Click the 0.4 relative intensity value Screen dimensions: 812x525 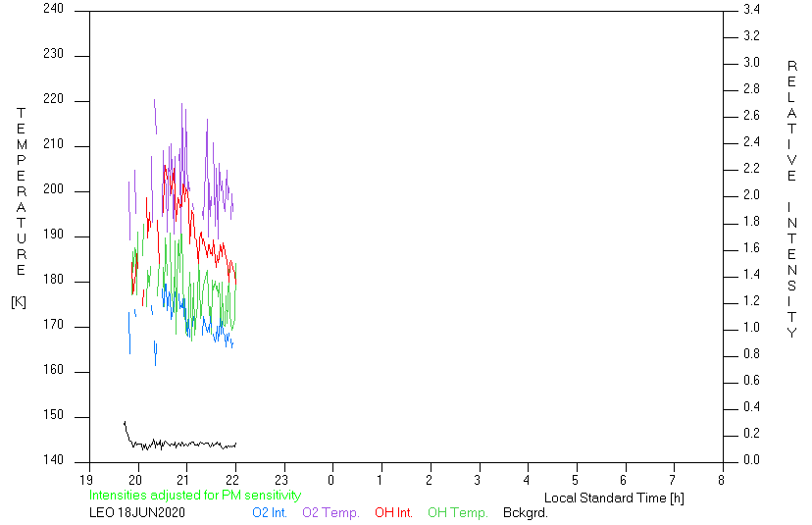tap(751, 407)
